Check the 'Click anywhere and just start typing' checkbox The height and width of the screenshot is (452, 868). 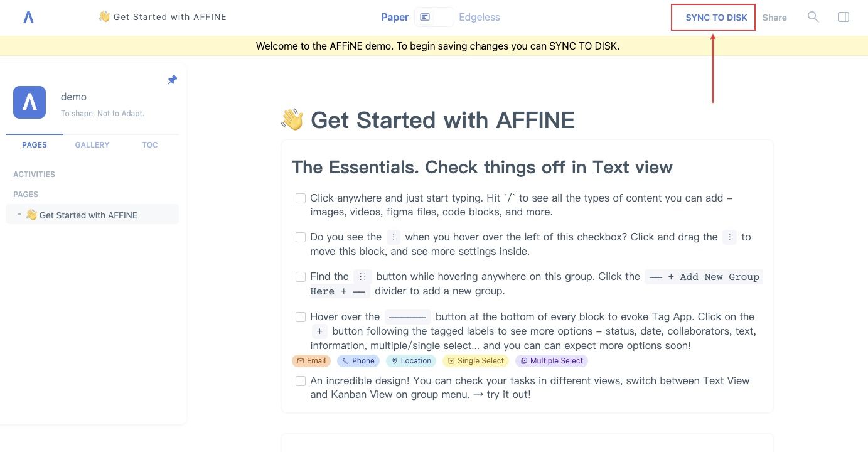point(301,198)
